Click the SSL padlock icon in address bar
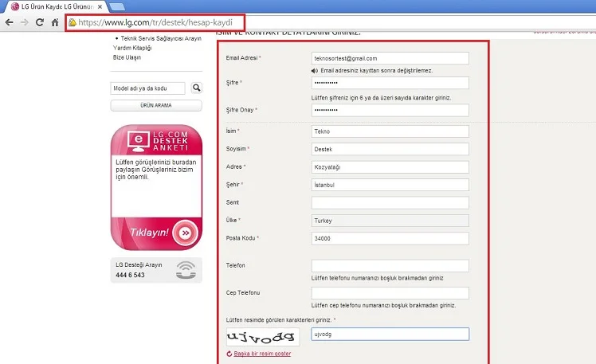The height and width of the screenshot is (364, 596). tap(73, 22)
